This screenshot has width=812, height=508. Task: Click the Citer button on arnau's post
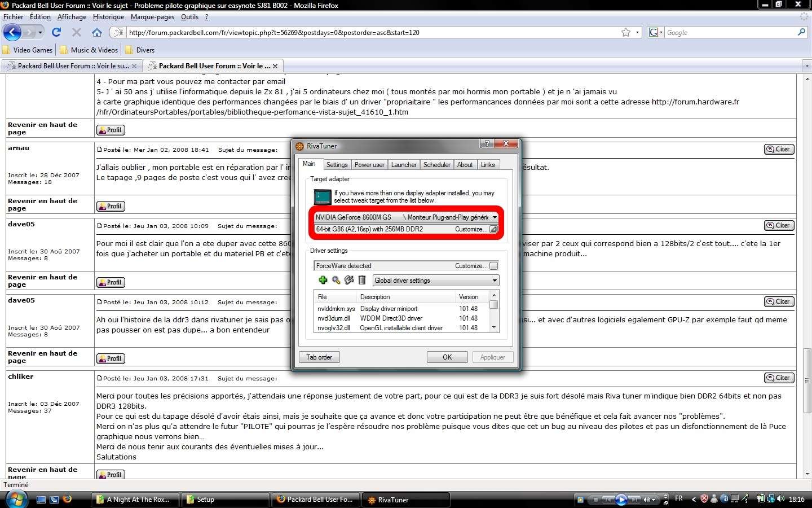pyautogui.click(x=779, y=149)
